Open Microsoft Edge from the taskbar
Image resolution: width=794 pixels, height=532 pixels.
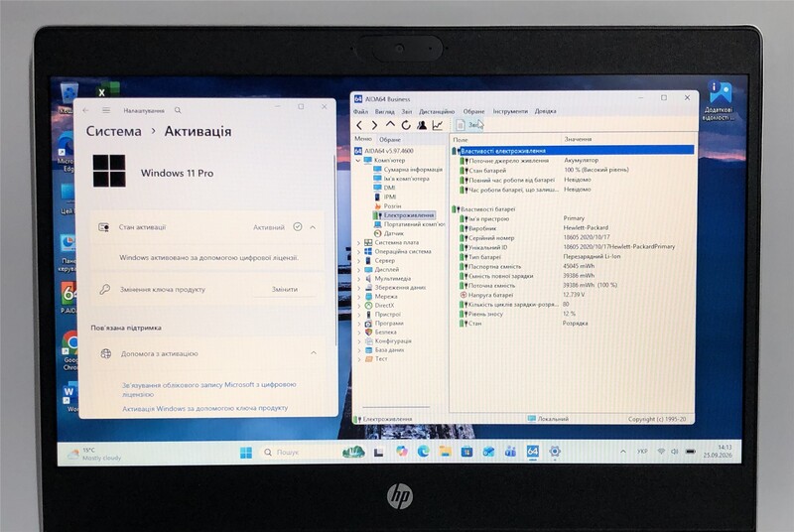pos(424,452)
